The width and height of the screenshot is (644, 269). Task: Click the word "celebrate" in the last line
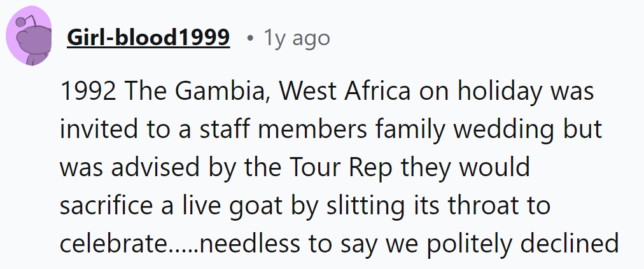[113, 244]
